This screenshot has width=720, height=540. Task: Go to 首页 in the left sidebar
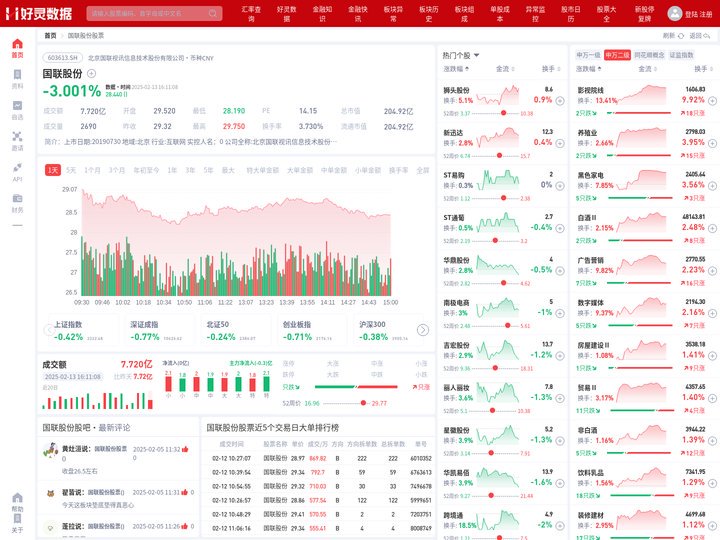pos(17,48)
